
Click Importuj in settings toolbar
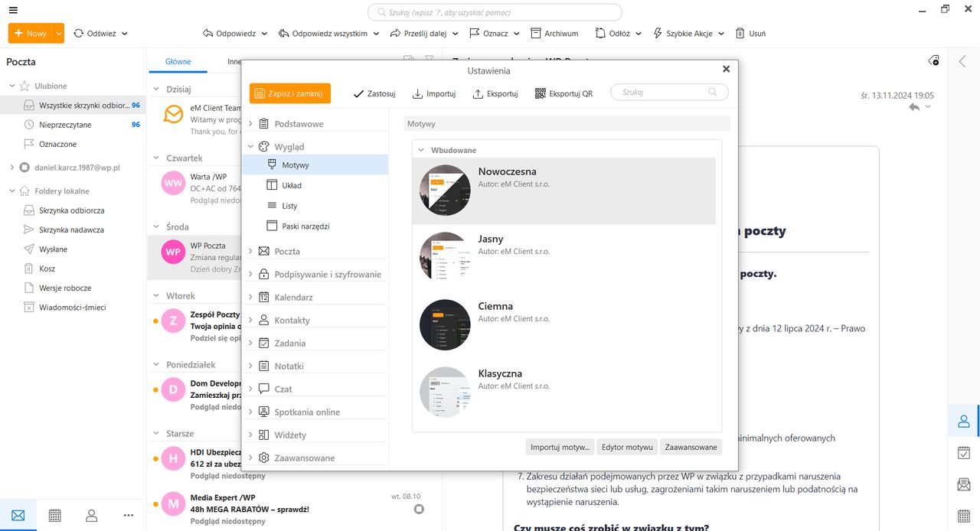click(434, 93)
